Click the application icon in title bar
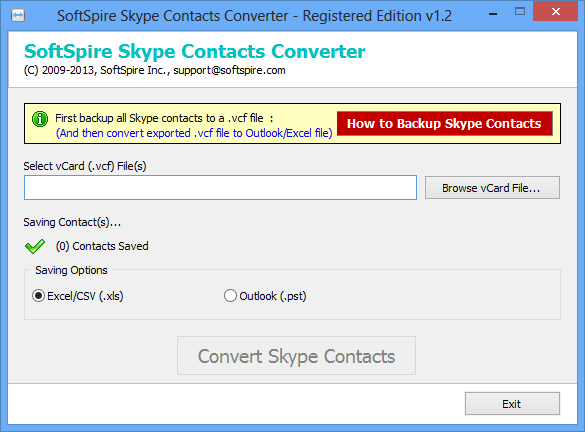The height and width of the screenshot is (432, 585). pyautogui.click(x=18, y=16)
